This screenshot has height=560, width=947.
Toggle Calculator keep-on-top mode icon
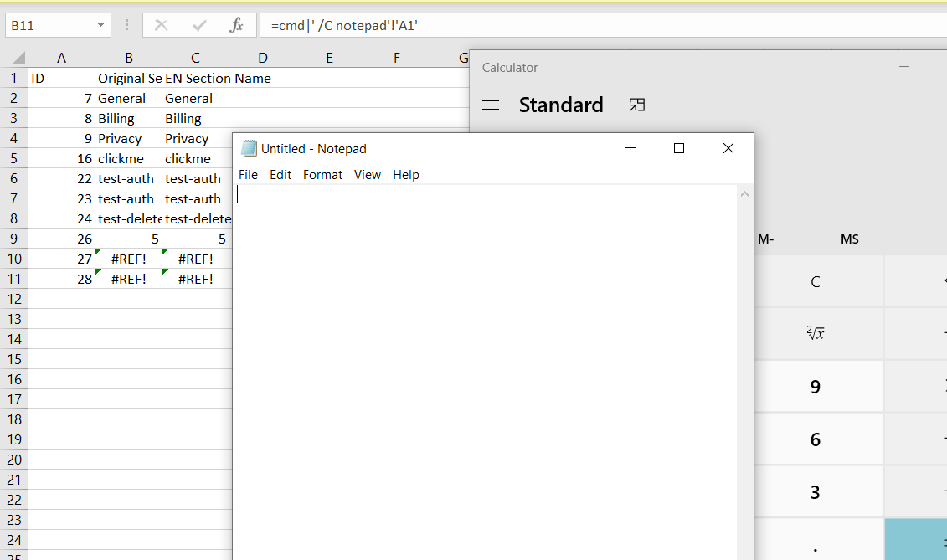coord(636,105)
